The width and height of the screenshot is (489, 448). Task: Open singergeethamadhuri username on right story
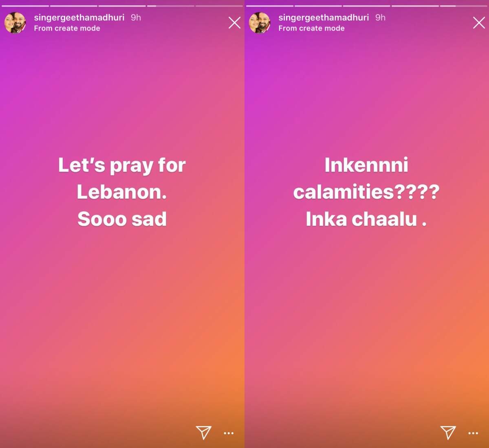(324, 18)
